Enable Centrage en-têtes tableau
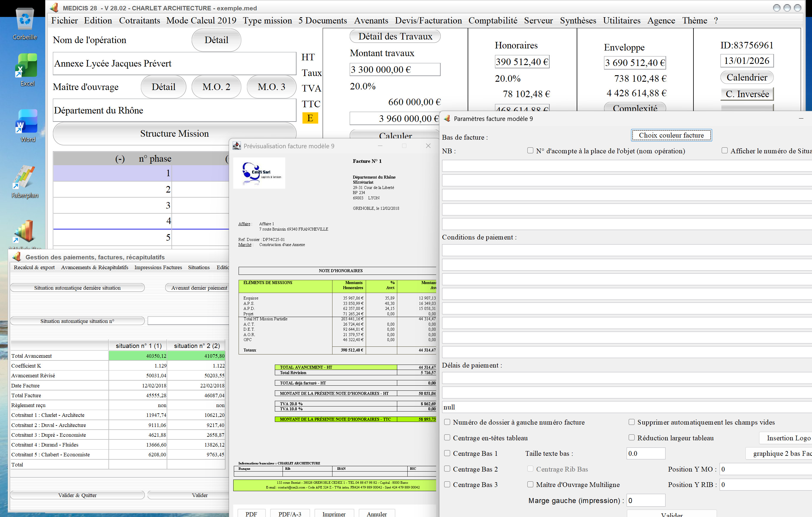Screen dimensions: 812x517 pyautogui.click(x=447, y=437)
